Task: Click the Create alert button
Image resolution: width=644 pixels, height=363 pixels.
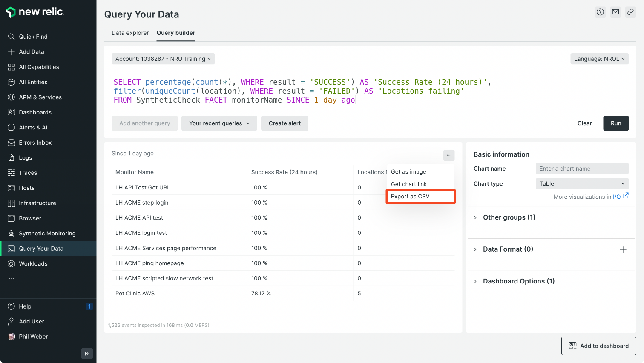Action: 285,123
